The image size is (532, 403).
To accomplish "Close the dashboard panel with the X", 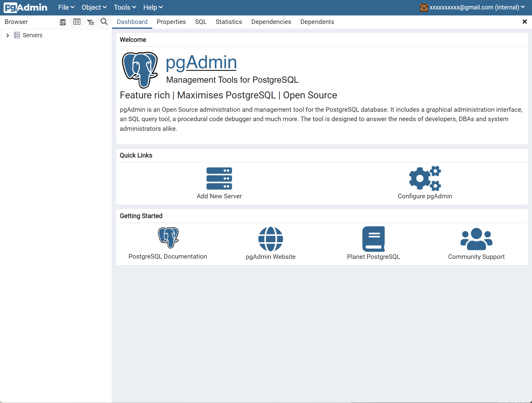I will coord(525,21).
